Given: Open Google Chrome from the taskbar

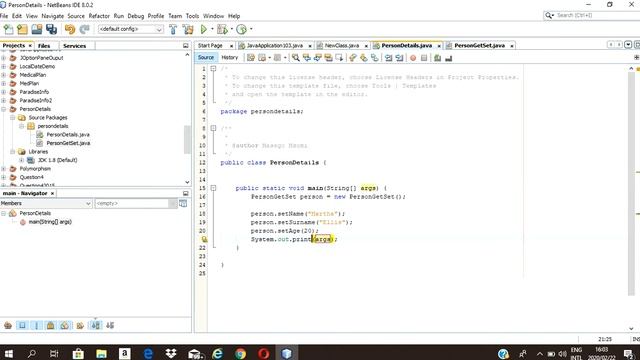Looking at the screenshot, I should tap(240, 353).
